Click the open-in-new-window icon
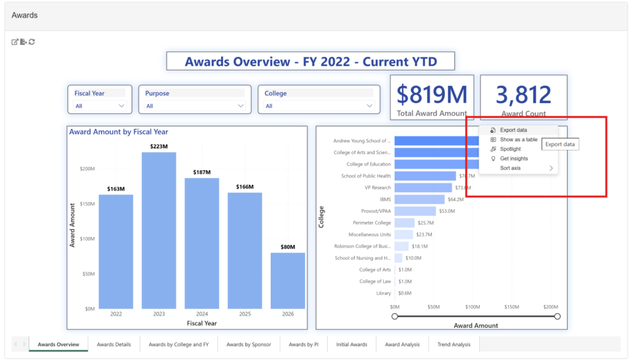636x364 pixels. tap(15, 42)
